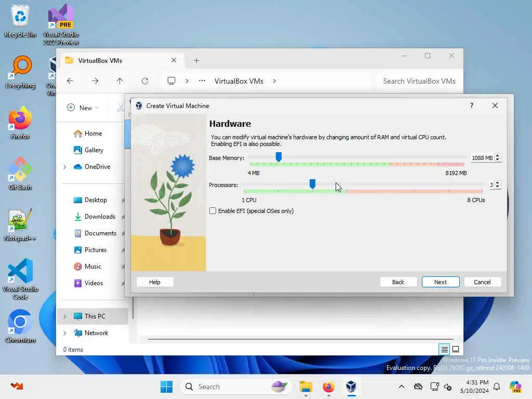
Task: Open Visual Studio 2022 Preview desktop icon
Action: coord(61,24)
